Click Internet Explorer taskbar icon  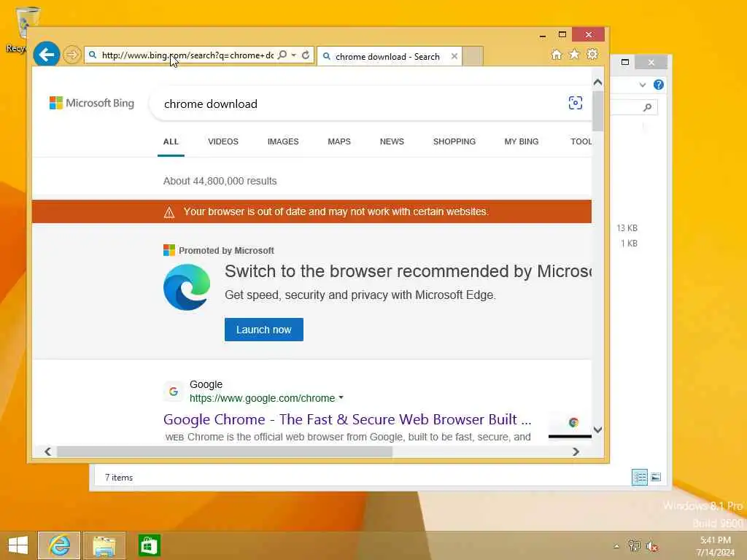[x=59, y=545]
